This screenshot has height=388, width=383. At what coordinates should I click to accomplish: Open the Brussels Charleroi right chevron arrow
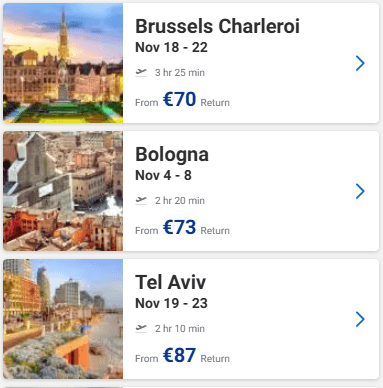(360, 63)
